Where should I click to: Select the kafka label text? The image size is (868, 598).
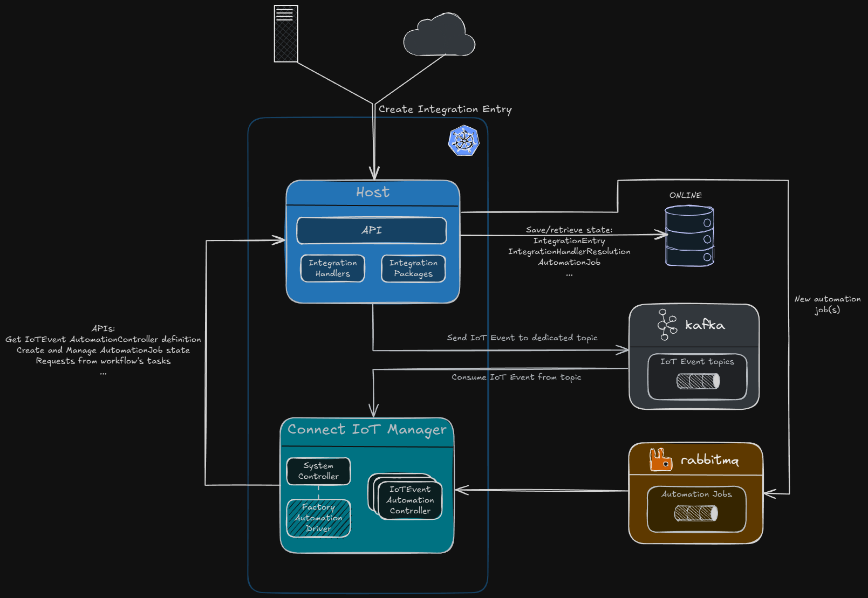click(x=705, y=325)
